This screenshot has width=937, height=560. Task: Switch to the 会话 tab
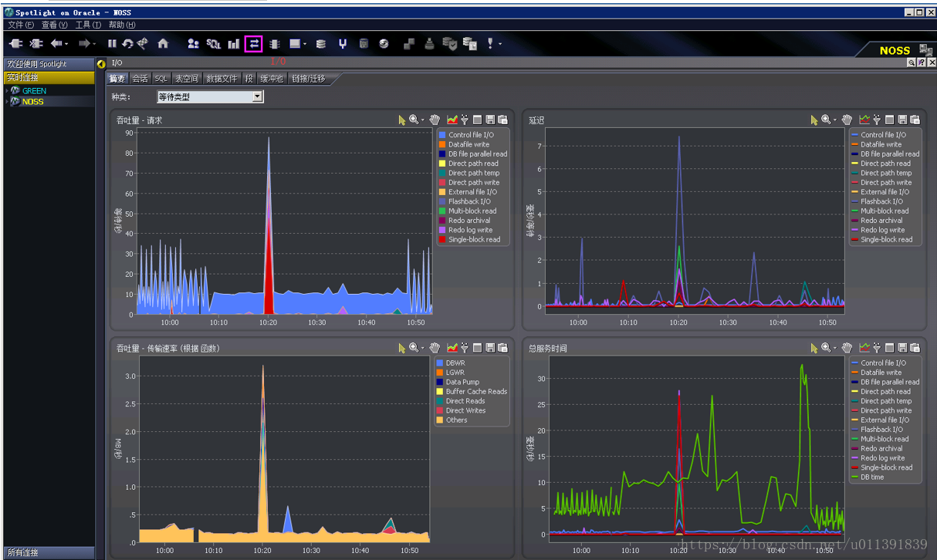(140, 79)
